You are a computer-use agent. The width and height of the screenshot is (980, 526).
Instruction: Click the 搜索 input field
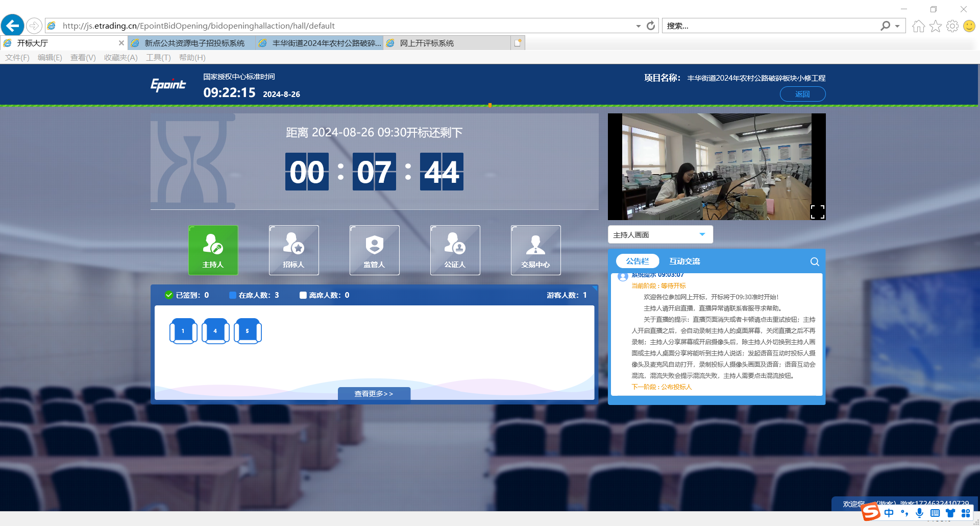click(x=771, y=26)
